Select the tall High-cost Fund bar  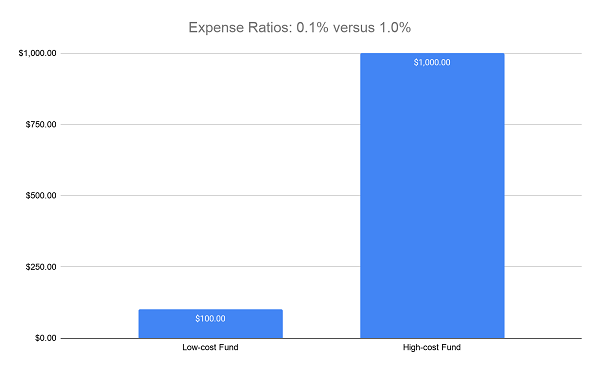pyautogui.click(x=432, y=195)
